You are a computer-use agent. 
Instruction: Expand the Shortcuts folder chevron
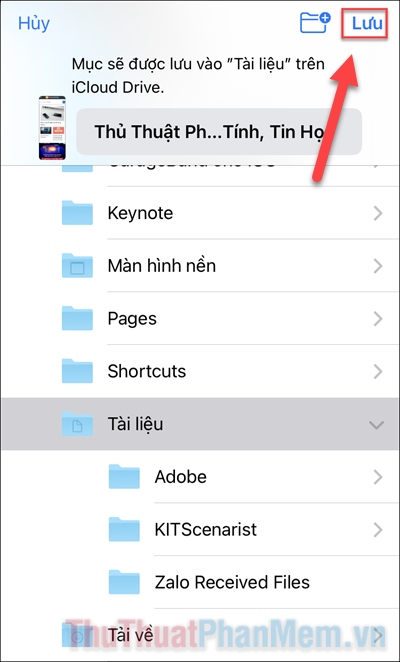point(378,372)
